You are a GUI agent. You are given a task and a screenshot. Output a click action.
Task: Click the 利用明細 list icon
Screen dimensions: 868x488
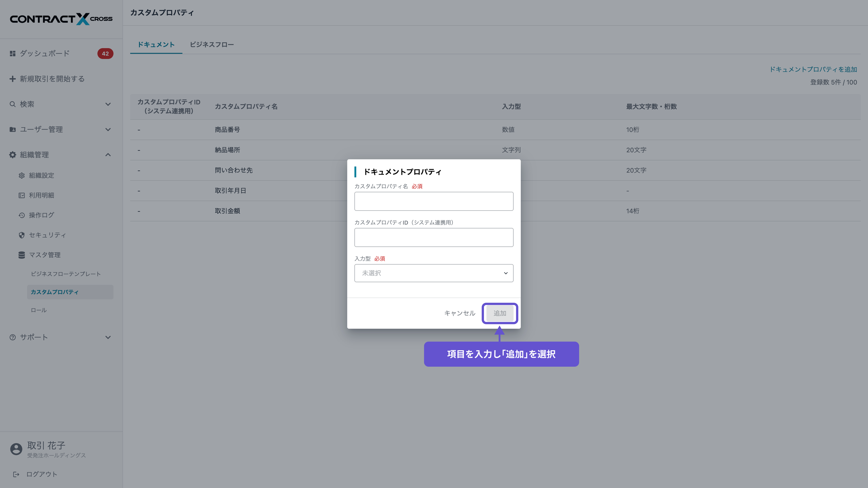click(x=21, y=195)
